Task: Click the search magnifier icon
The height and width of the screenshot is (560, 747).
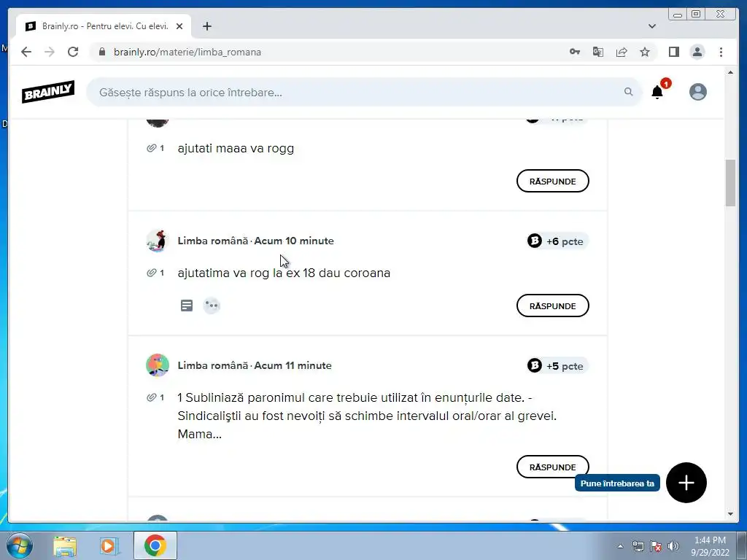Action: pos(628,91)
